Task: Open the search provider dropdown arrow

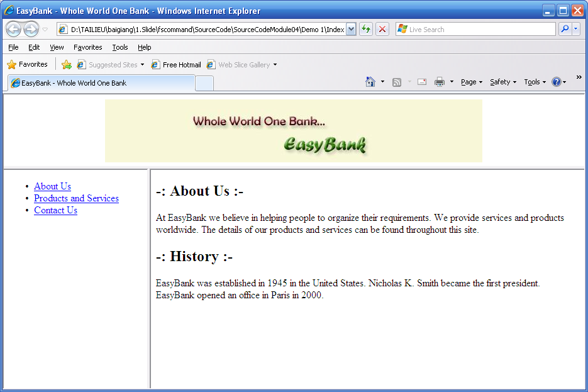Action: (576, 29)
